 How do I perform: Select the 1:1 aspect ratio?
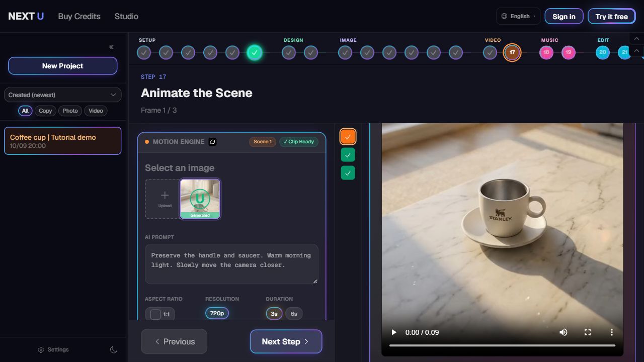click(x=160, y=314)
